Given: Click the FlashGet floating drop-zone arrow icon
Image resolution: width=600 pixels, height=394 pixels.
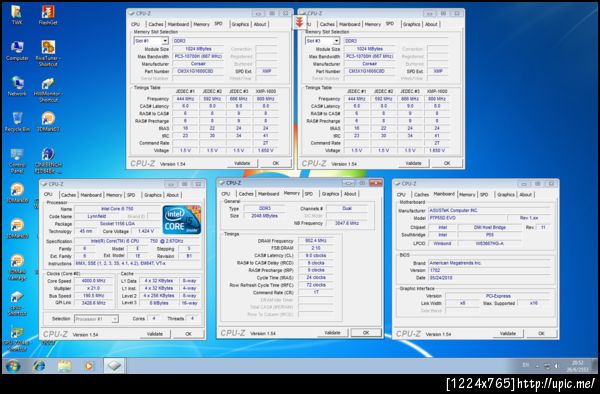Looking at the screenshot, I should [300, 22].
